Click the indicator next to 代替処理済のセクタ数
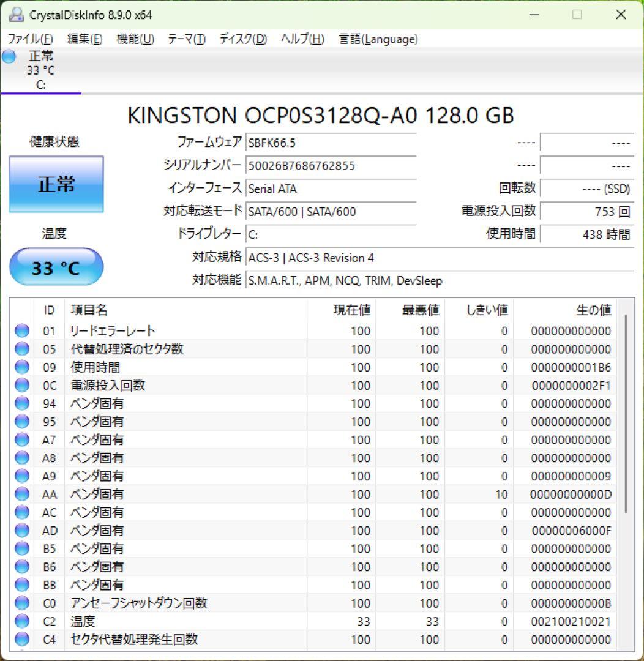 pos(21,349)
